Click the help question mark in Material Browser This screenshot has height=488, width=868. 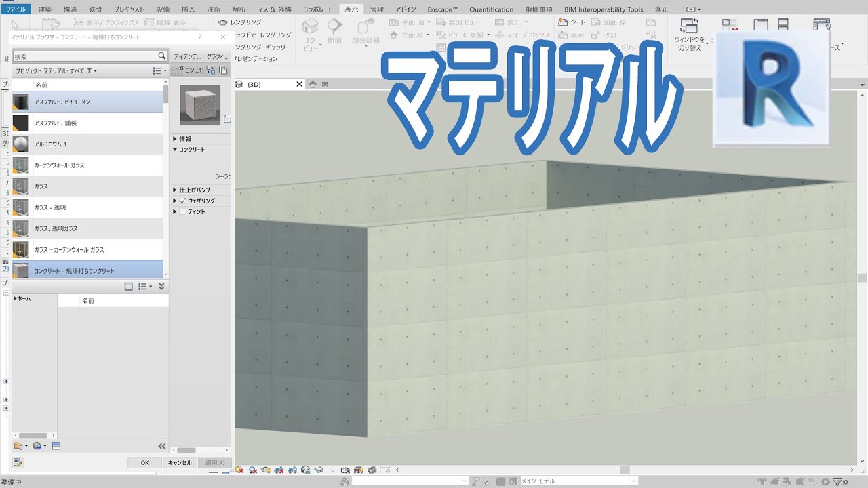pos(199,37)
